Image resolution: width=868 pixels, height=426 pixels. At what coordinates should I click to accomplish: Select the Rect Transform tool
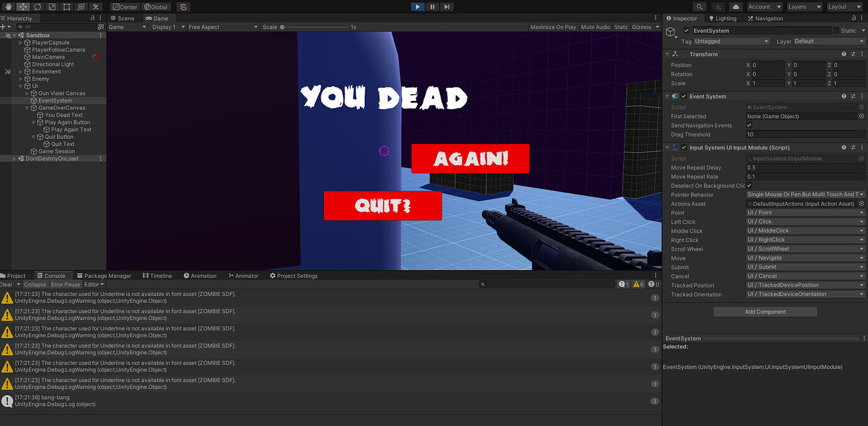click(66, 6)
